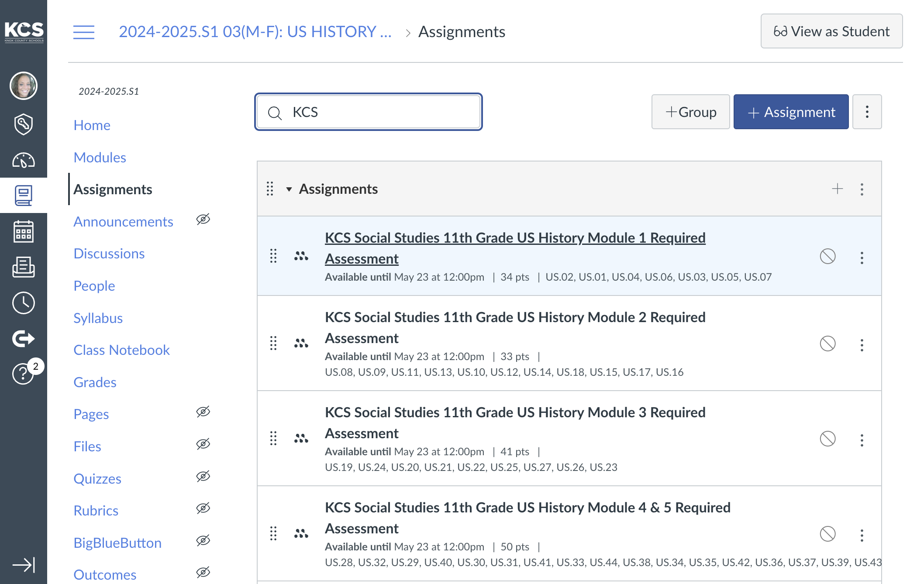Open options menu for Module 3 assessment

pyautogui.click(x=862, y=440)
